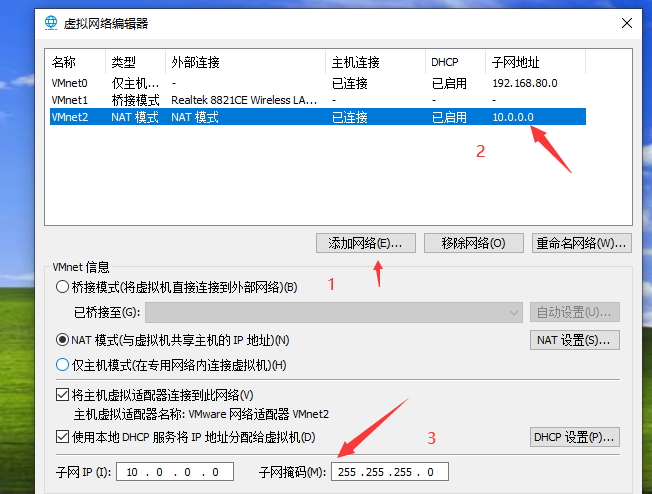Screen dimensions: 652x494
Task: Close the 虚拟网络编辑器 dialog
Action: 627,23
